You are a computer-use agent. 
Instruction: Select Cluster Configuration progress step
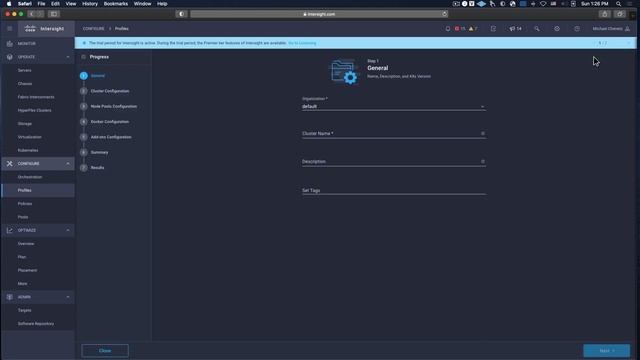coord(110,91)
